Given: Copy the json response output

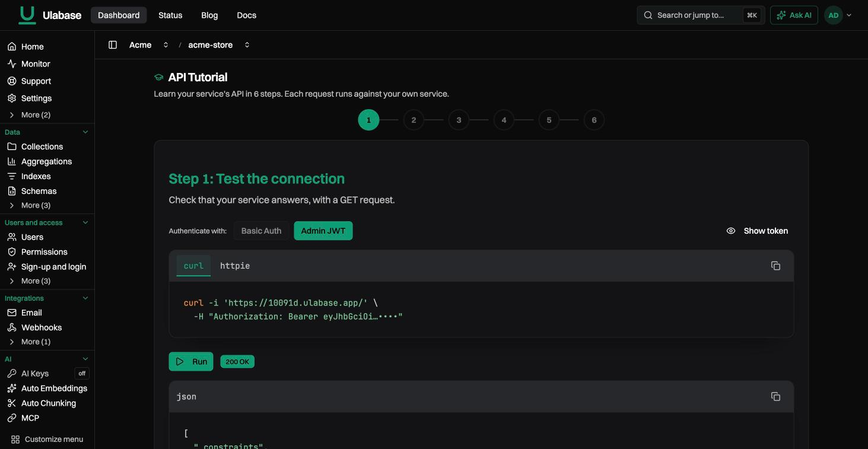Looking at the screenshot, I should (x=775, y=396).
